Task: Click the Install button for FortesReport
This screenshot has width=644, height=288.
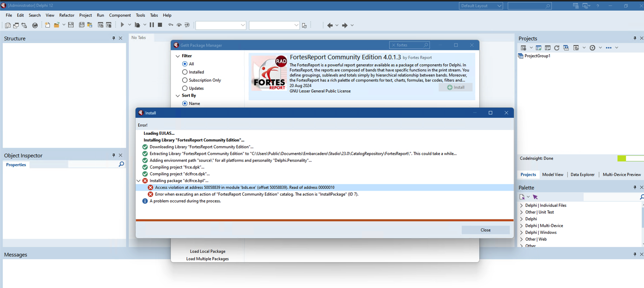Action: click(456, 87)
